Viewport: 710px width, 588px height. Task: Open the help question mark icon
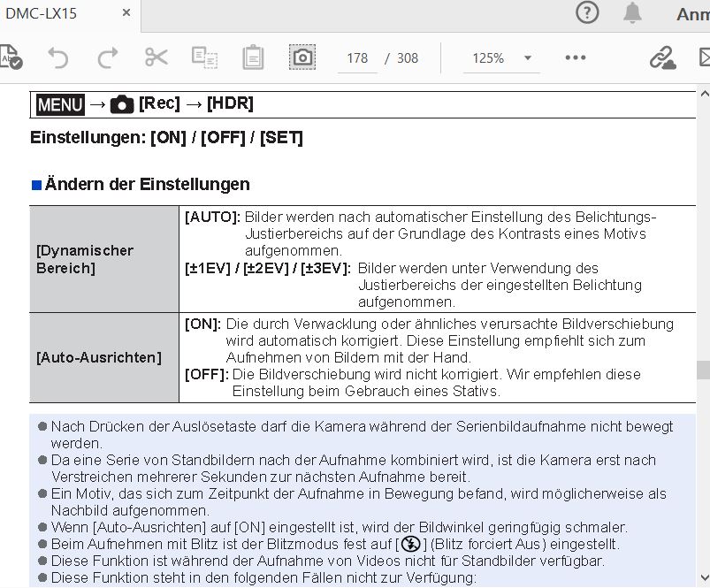click(x=587, y=12)
